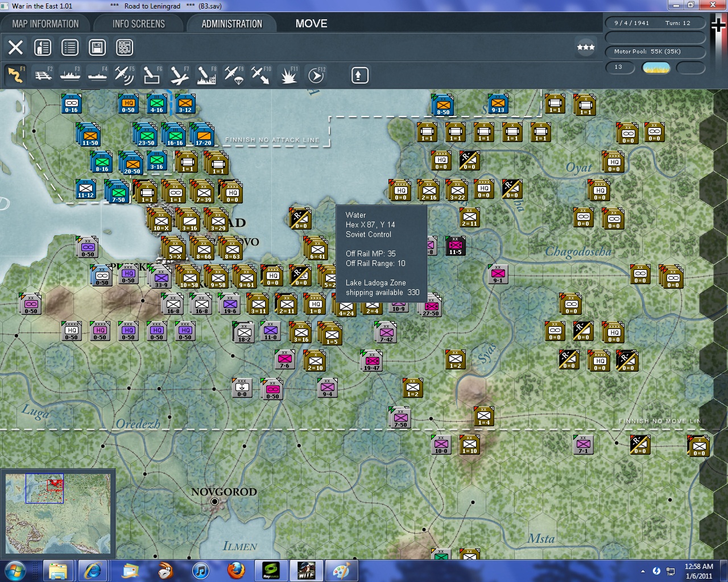Viewport: 728px width, 582px height.
Task: Click the field showing 13
Action: [621, 68]
